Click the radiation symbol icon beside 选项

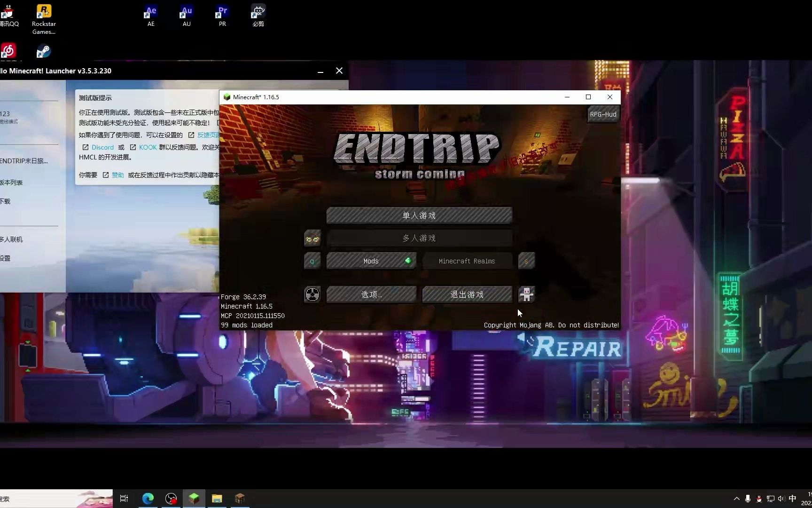click(x=312, y=294)
